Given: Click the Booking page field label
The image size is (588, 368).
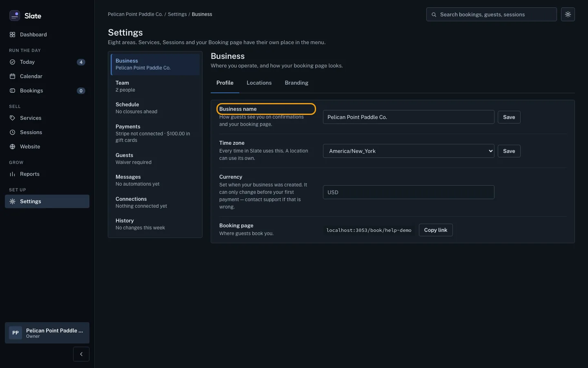Looking at the screenshot, I should [236, 226].
